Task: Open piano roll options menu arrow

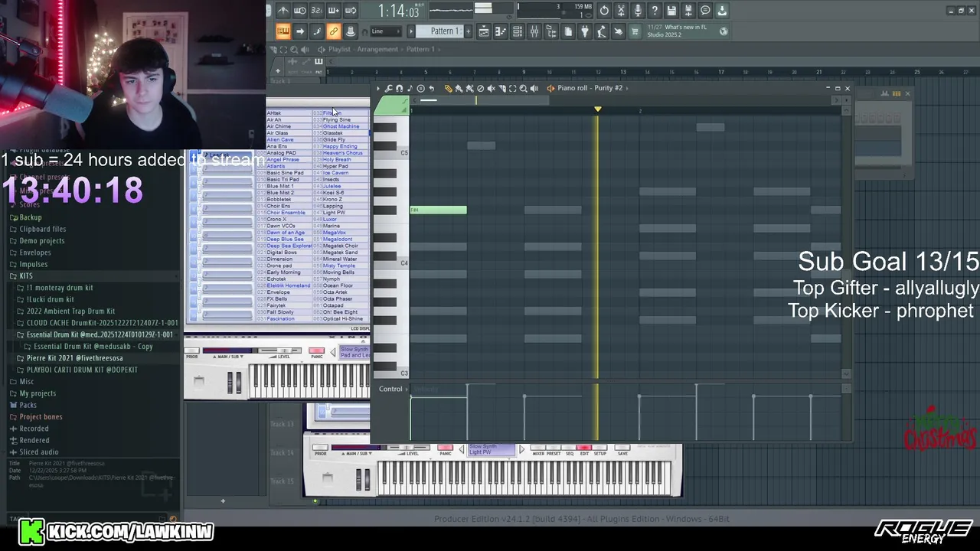Action: 378,89
